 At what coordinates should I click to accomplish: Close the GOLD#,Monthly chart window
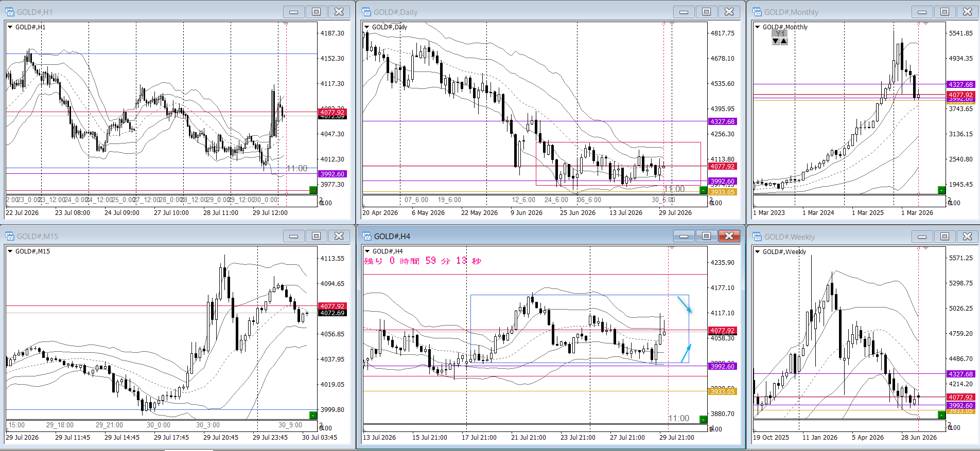click(x=967, y=12)
